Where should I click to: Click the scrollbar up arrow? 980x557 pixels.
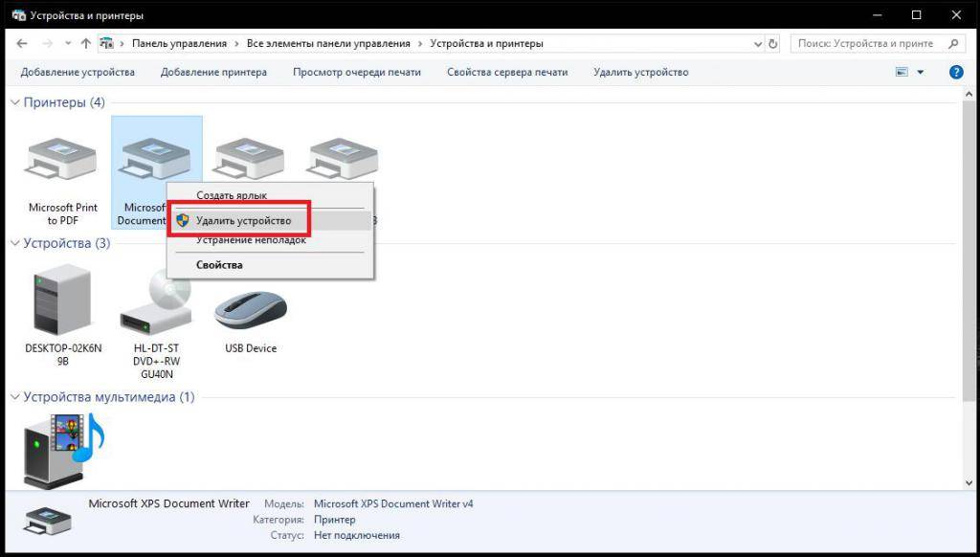pos(969,94)
